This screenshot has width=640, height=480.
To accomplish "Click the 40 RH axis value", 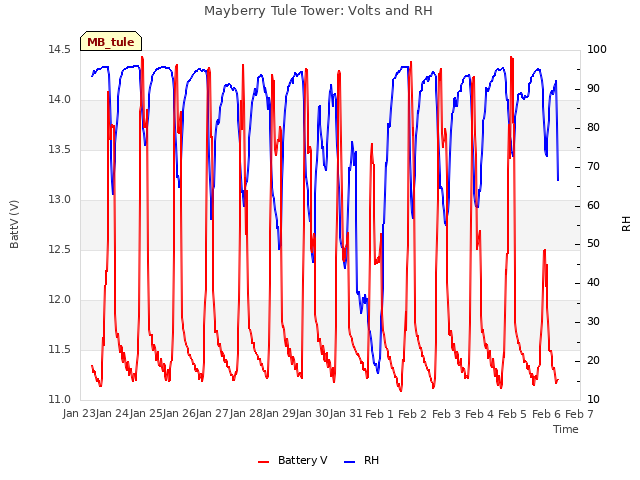I will (x=593, y=283).
